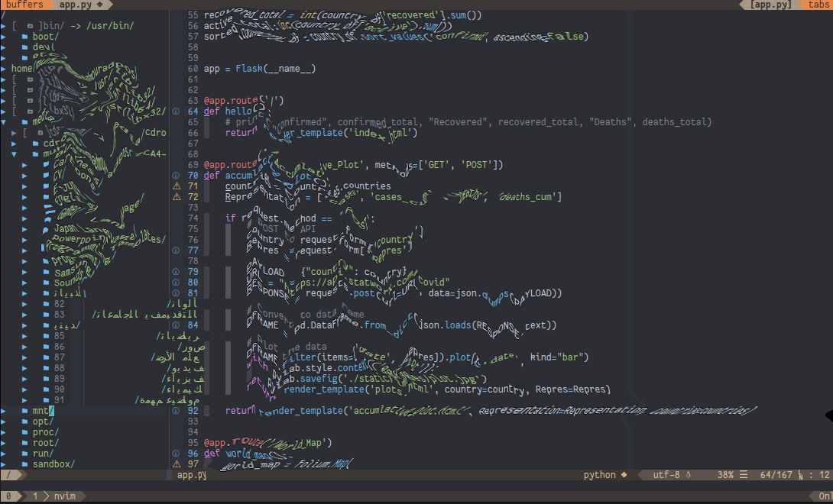The image size is (833, 504).
Task: Click the 38% scroll position indicator
Action: pyautogui.click(x=725, y=475)
